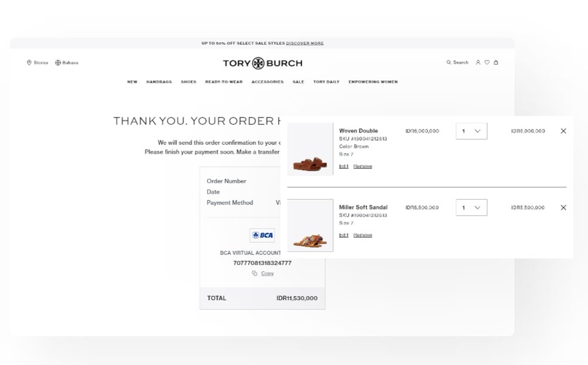This screenshot has width=588, height=365.
Task: Remove Miller Soft Sandal with the X icon
Action: click(x=563, y=207)
